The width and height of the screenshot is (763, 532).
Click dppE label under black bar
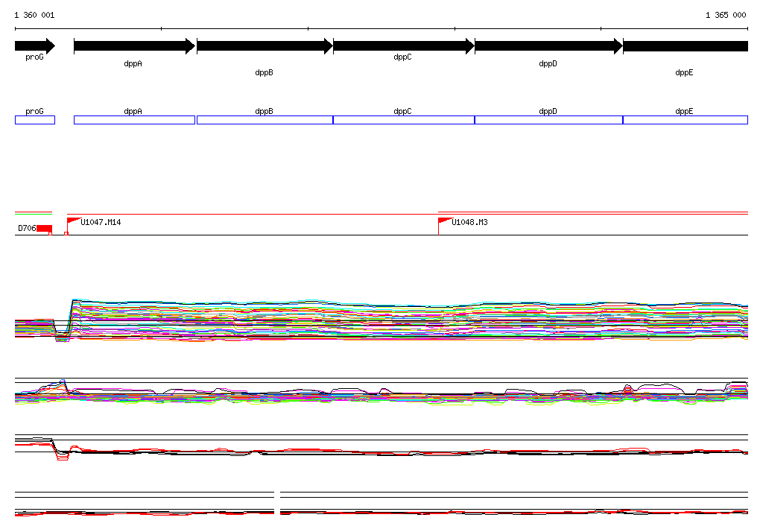click(684, 72)
